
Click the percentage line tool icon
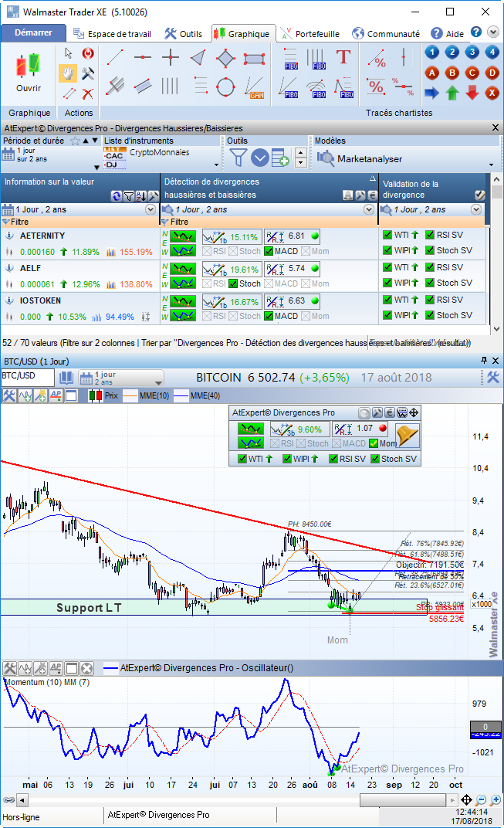pos(377,58)
